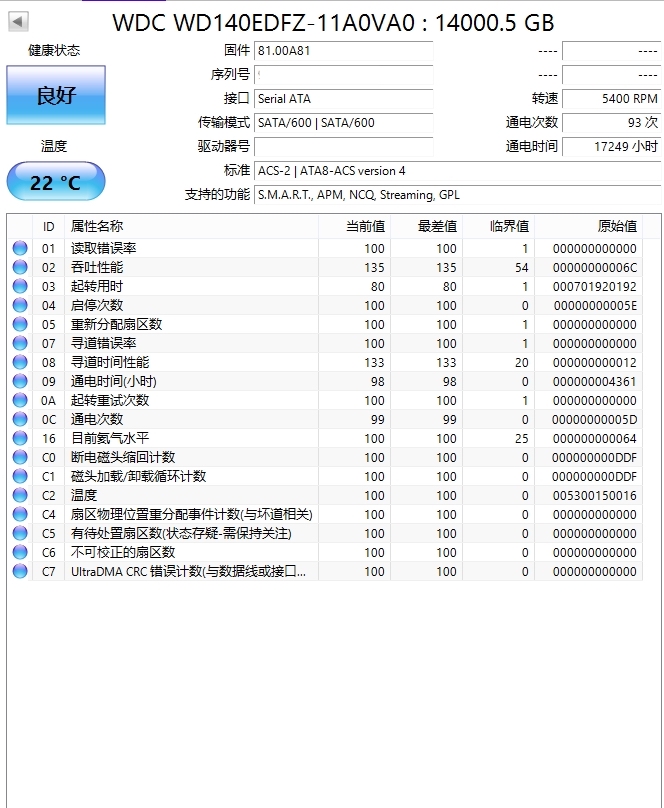
Task: Sort by the 原始值 column header
Action: tap(588, 227)
